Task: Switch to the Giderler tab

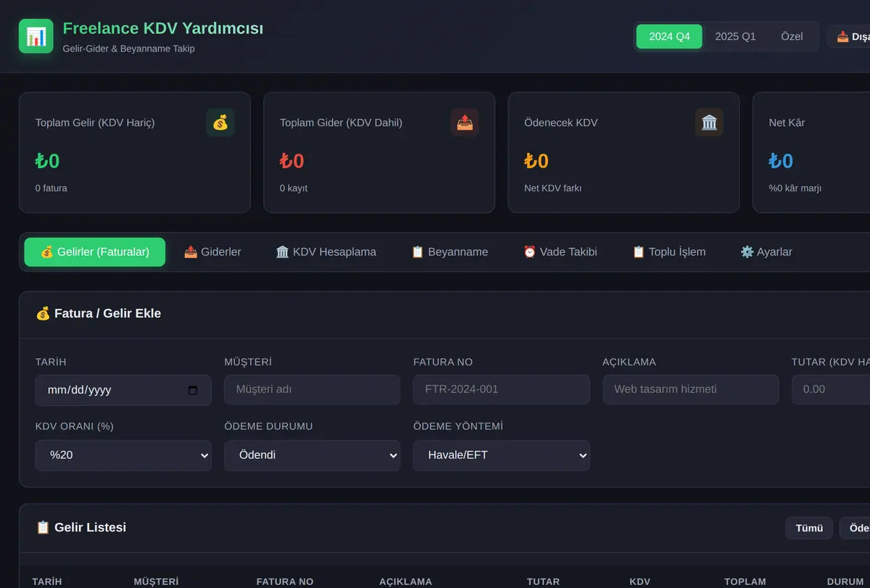Action: [212, 252]
